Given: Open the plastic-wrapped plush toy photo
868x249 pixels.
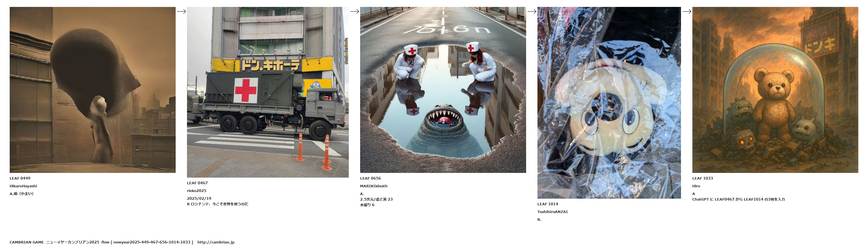Looking at the screenshot, I should (x=609, y=103).
